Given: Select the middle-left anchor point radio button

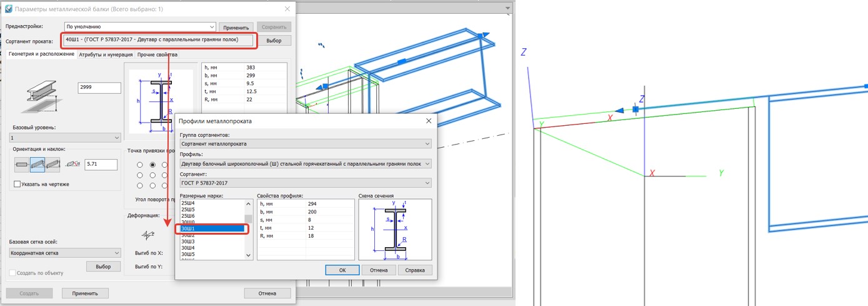Looking at the screenshot, I should point(140,175).
